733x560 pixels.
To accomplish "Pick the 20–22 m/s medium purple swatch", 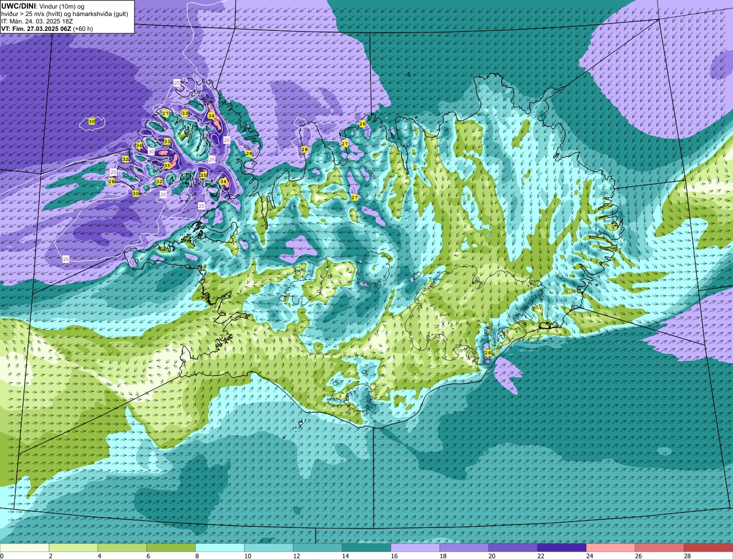I will (513, 548).
